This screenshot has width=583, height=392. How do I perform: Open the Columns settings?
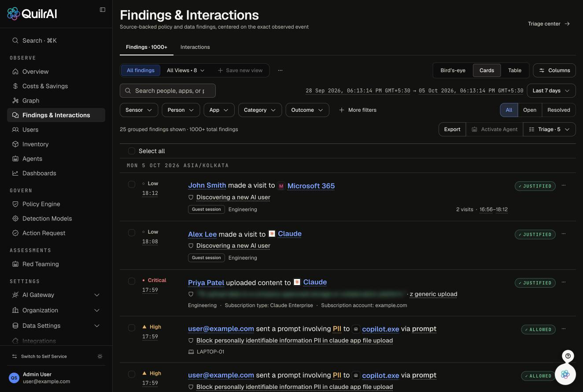click(x=554, y=70)
